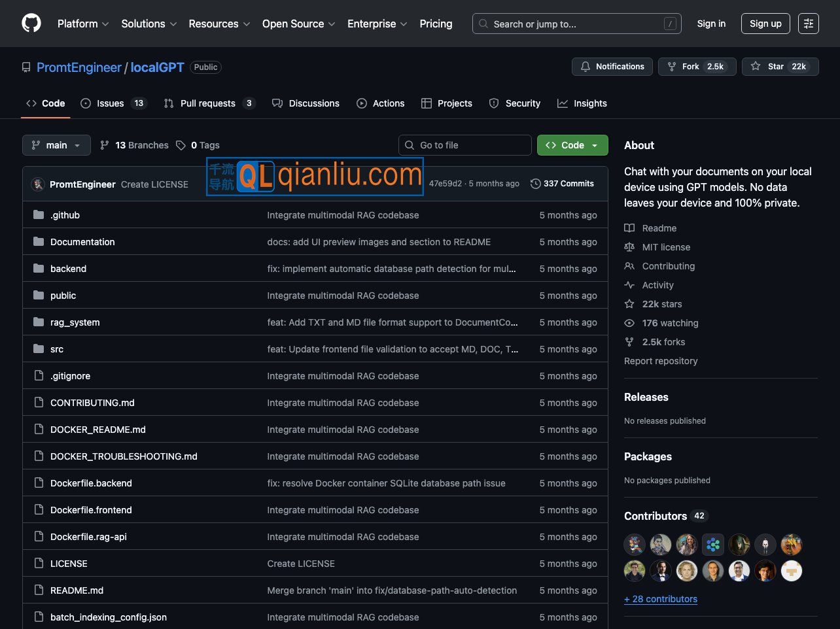This screenshot has width=840, height=629.
Task: Open the Platform navigation menu
Action: click(x=83, y=24)
